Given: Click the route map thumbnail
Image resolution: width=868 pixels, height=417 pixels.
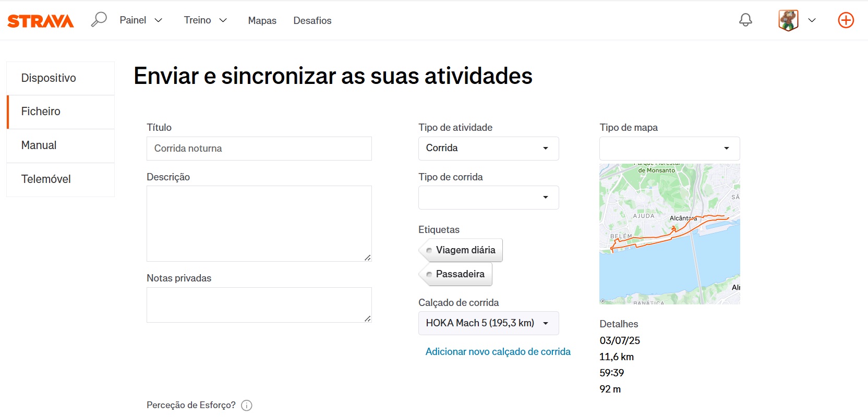Looking at the screenshot, I should [669, 234].
